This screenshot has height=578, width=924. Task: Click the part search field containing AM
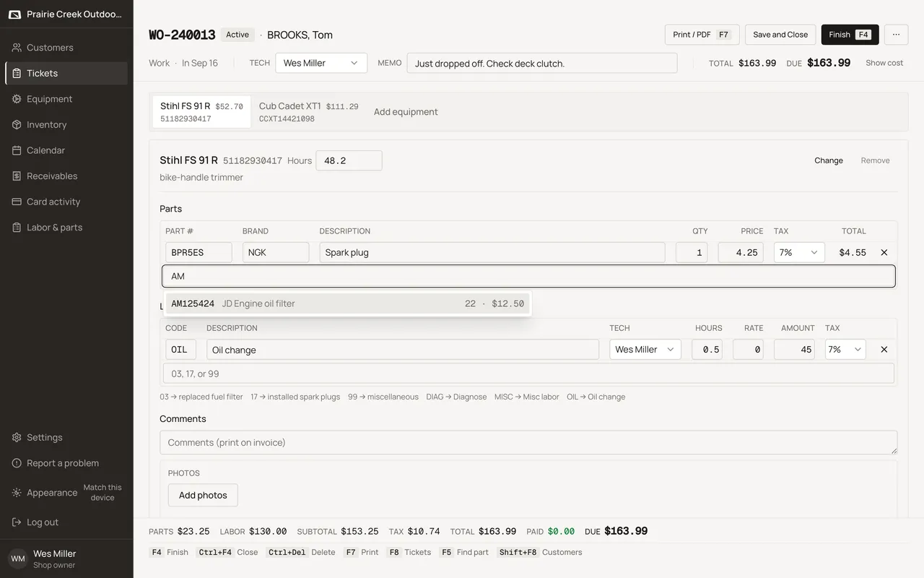tap(528, 276)
